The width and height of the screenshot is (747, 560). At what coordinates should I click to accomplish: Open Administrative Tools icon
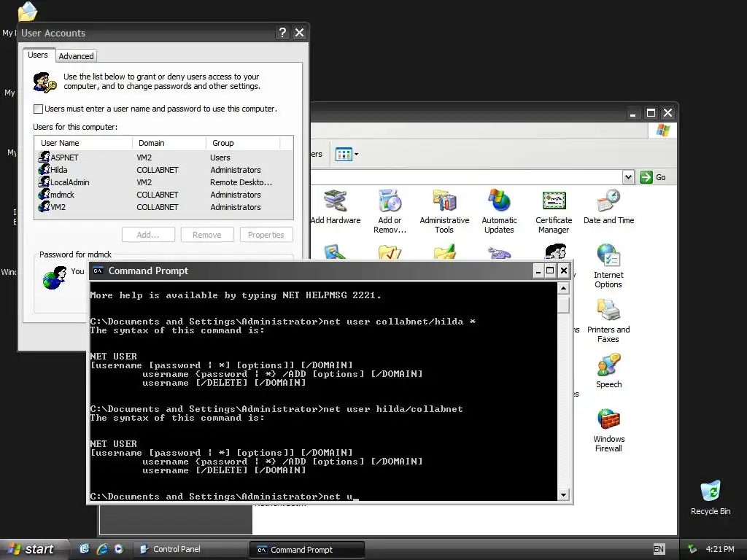(444, 211)
